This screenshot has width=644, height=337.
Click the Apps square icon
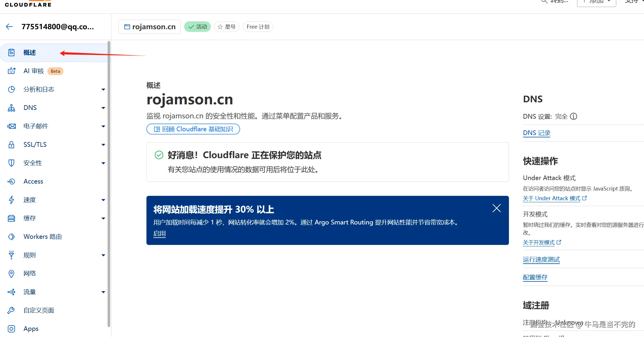tap(11, 329)
